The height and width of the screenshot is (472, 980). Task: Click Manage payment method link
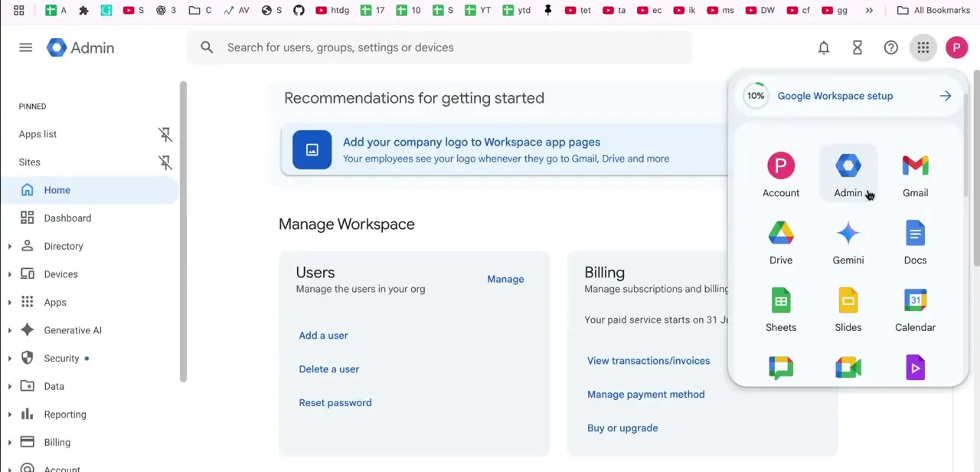tap(646, 395)
